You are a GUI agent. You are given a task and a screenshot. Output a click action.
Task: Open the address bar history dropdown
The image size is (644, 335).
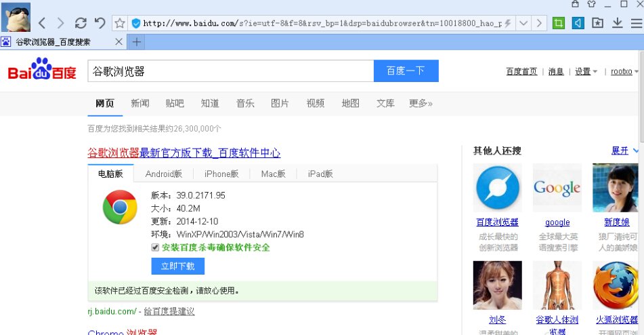click(x=523, y=23)
